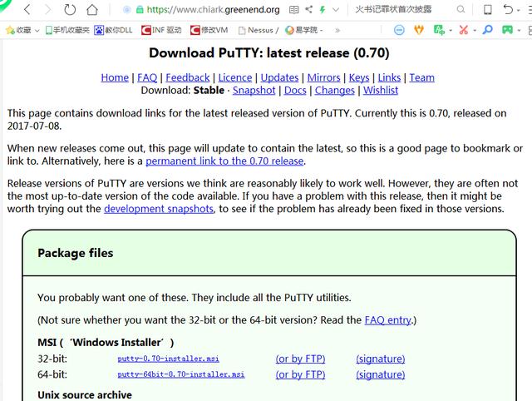Click the favorites star 收藏 button
Image resolution: width=532 pixels, height=401 pixels.
(18, 30)
